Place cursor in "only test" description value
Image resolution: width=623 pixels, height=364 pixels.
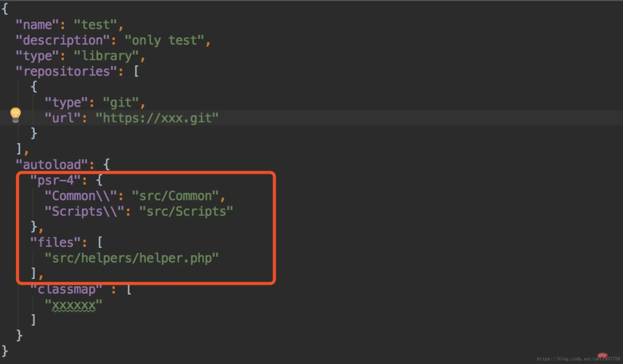pyautogui.click(x=164, y=40)
